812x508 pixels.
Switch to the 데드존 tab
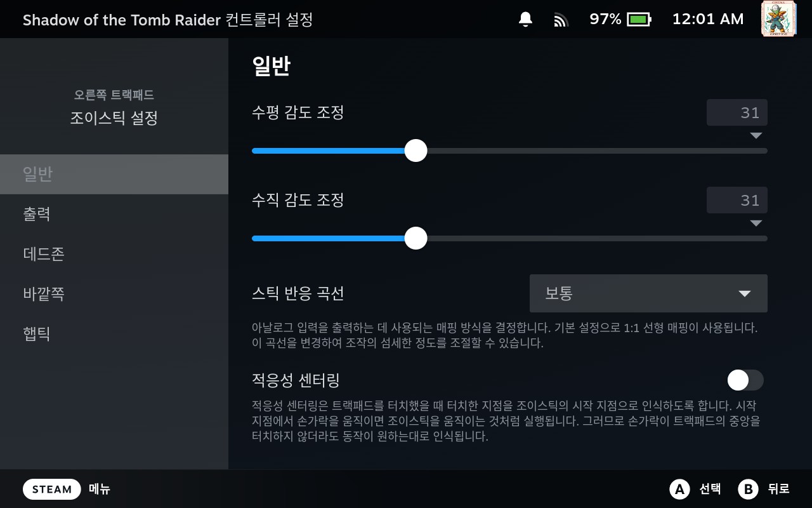click(114, 254)
